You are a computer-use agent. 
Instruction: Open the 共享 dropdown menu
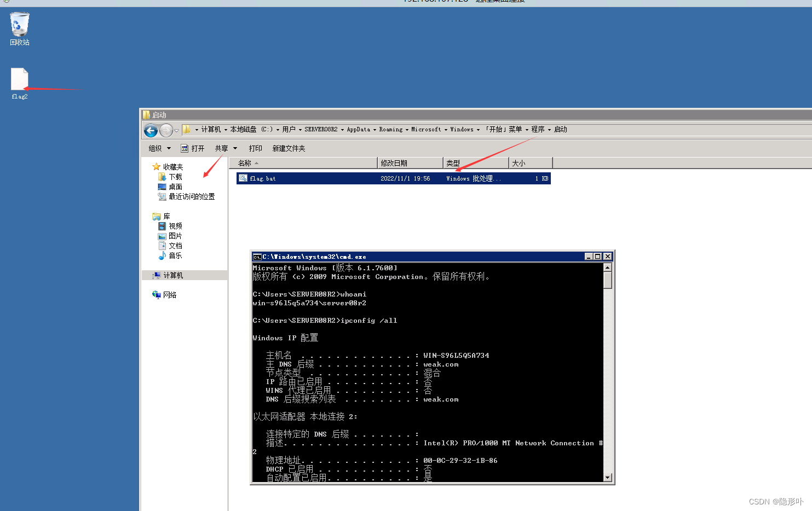(x=226, y=148)
